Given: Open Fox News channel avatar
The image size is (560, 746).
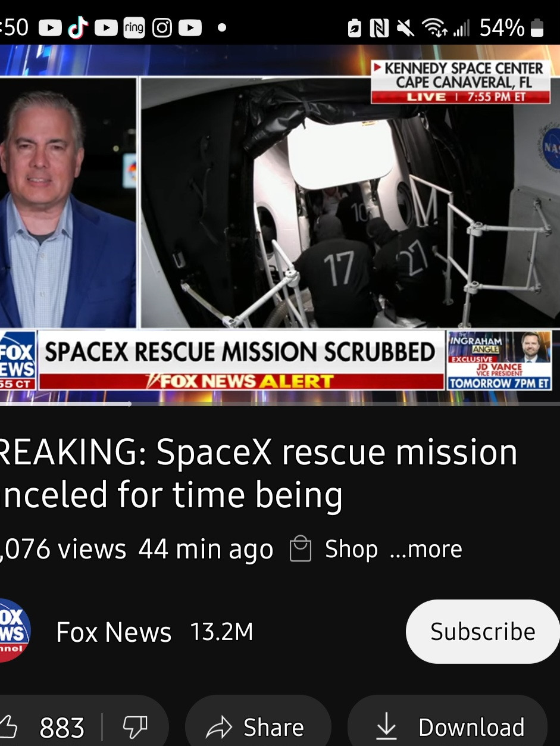Looking at the screenshot, I should click(13, 631).
